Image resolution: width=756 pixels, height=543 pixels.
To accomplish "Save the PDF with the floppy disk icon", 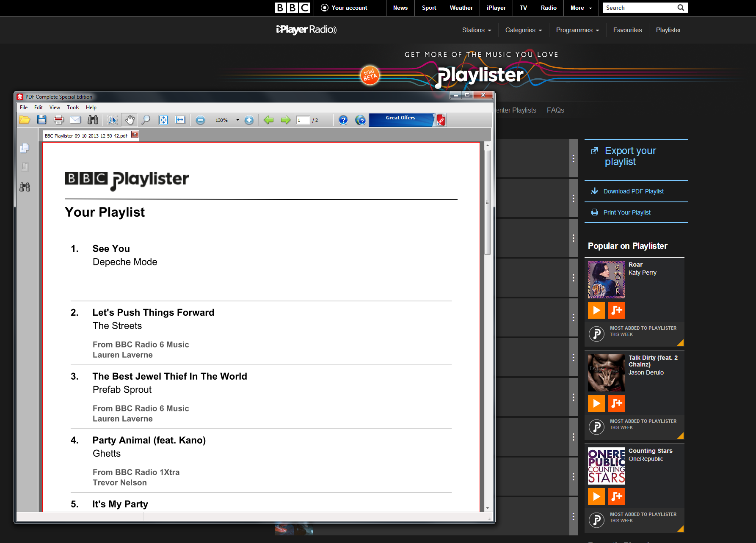I will [x=41, y=120].
